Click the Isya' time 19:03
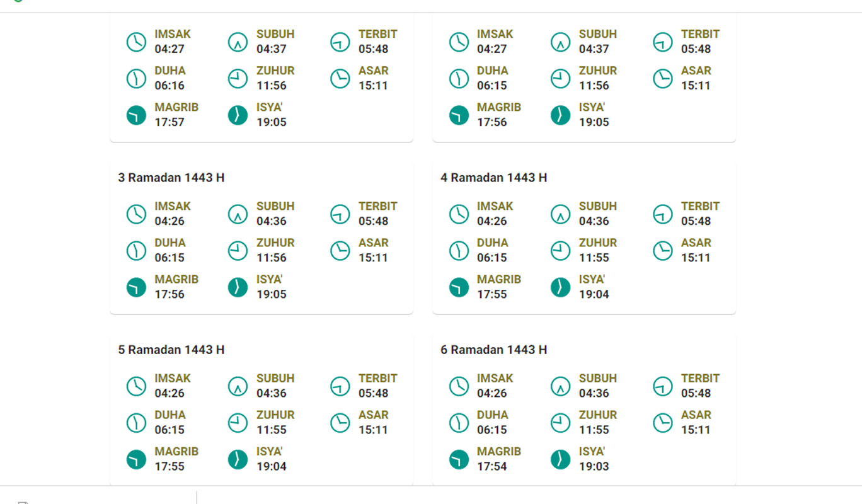 click(594, 467)
